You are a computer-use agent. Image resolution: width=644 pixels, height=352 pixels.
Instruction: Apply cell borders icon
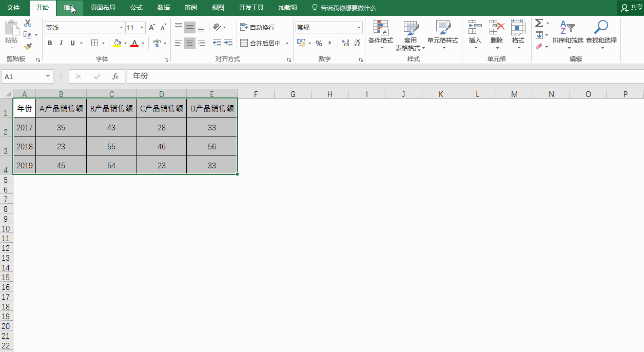94,43
